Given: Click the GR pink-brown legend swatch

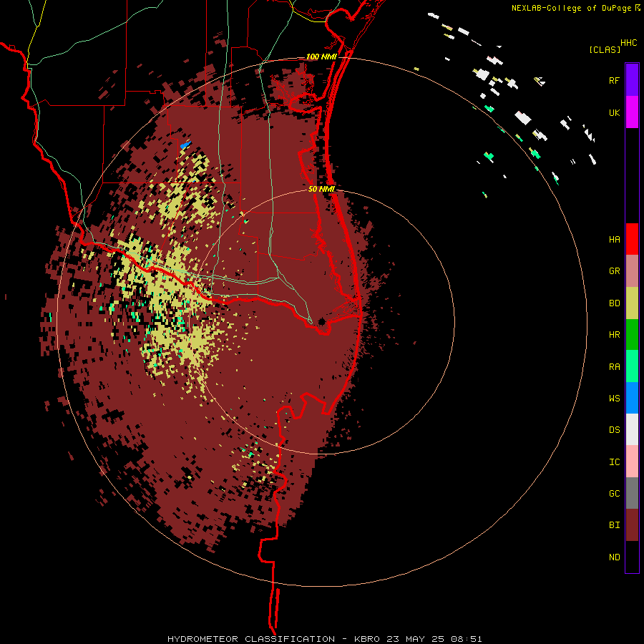Looking at the screenshot, I should tap(632, 271).
